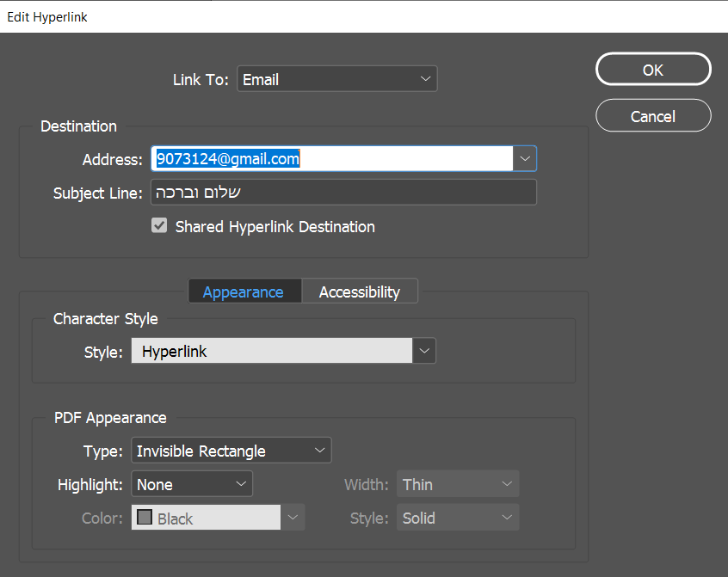Open the Highlight dropdown
The image size is (728, 577).
point(192,484)
